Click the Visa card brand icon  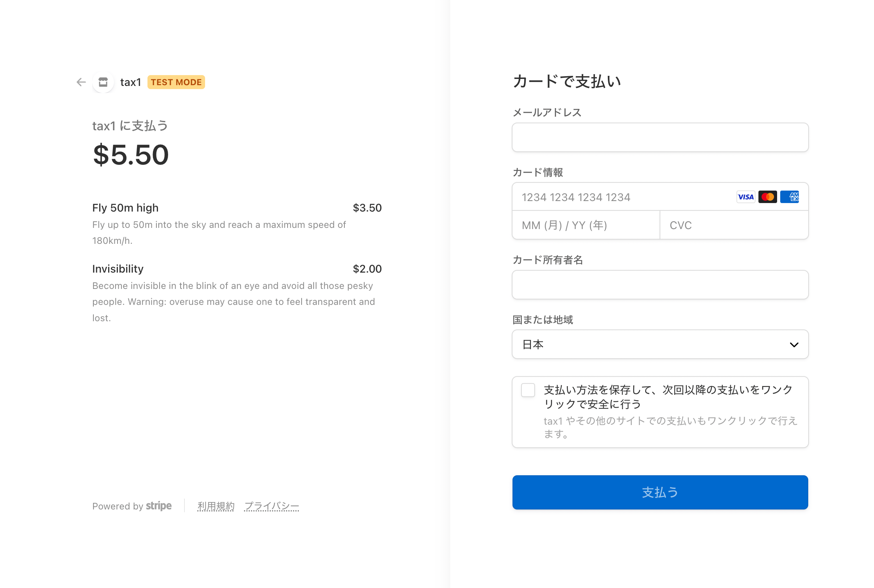click(x=746, y=197)
